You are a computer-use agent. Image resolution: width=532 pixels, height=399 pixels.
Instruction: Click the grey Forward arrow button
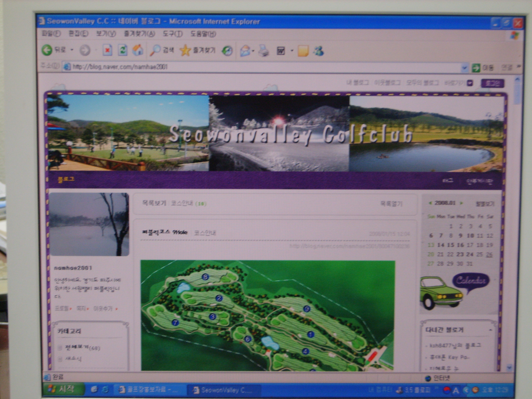(x=85, y=51)
